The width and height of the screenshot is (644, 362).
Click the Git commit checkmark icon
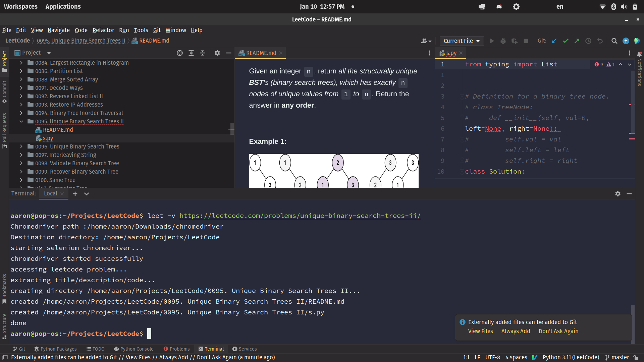pos(566,41)
